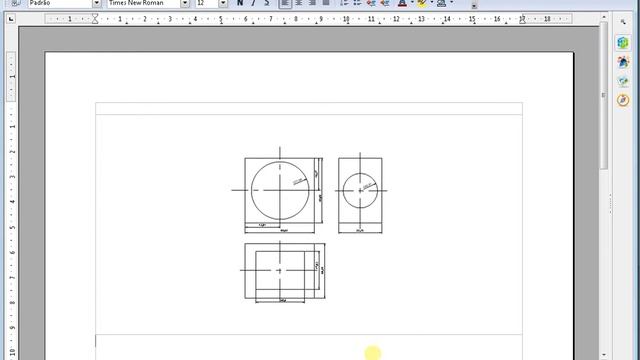640x360 pixels.
Task: Select the side view drawing with small circle
Action: point(360,193)
